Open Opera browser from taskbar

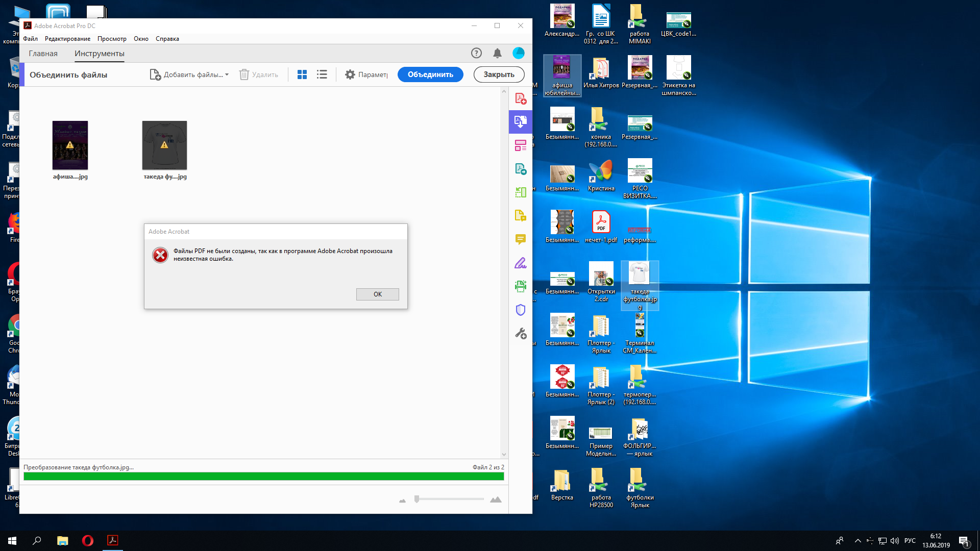(87, 541)
